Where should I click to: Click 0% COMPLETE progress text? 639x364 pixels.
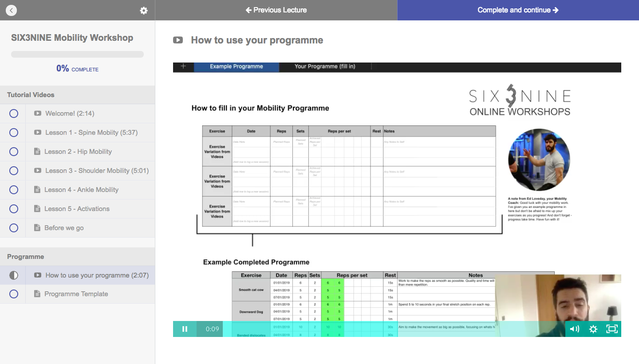(x=77, y=69)
